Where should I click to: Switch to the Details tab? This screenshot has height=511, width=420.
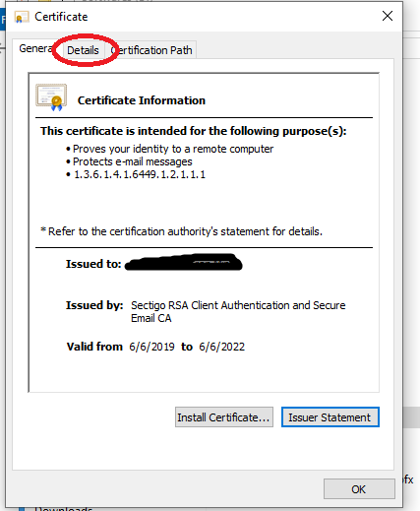point(83,50)
